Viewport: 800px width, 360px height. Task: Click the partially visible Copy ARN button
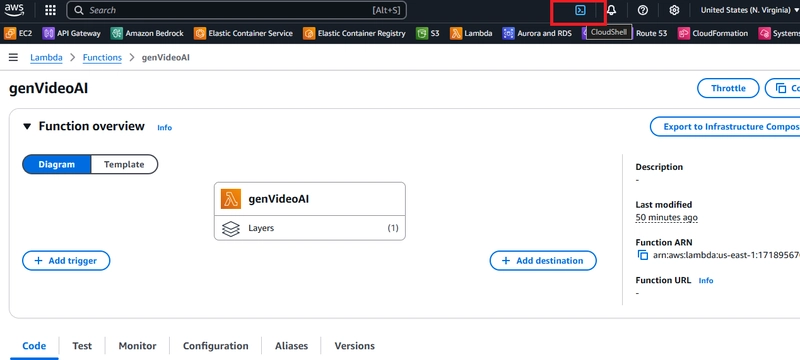tap(783, 88)
